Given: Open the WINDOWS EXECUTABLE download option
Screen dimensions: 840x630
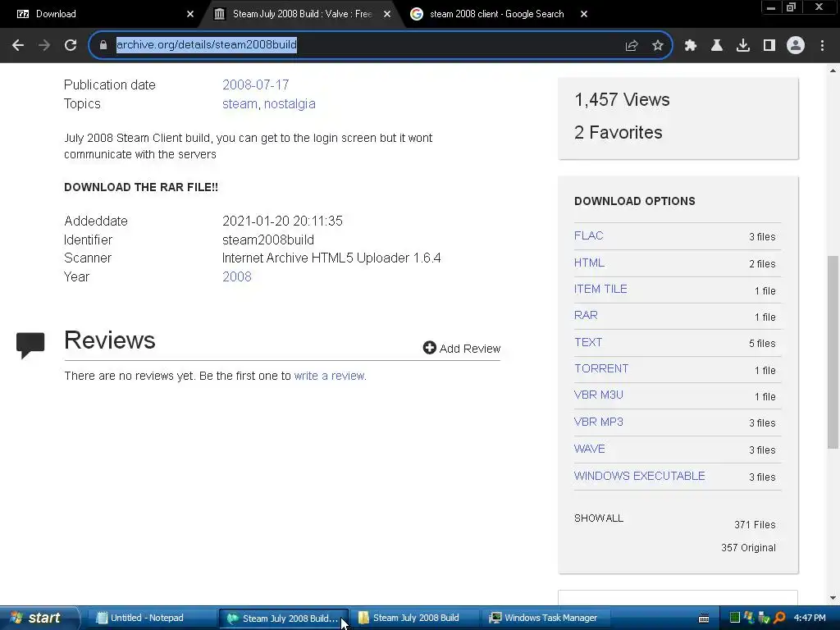Looking at the screenshot, I should 639,476.
